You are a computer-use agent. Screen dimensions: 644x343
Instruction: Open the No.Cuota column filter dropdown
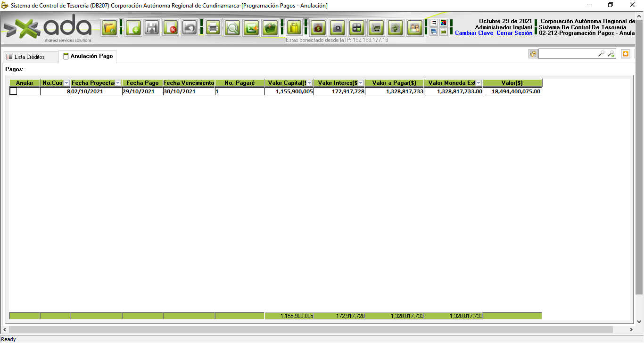66,83
